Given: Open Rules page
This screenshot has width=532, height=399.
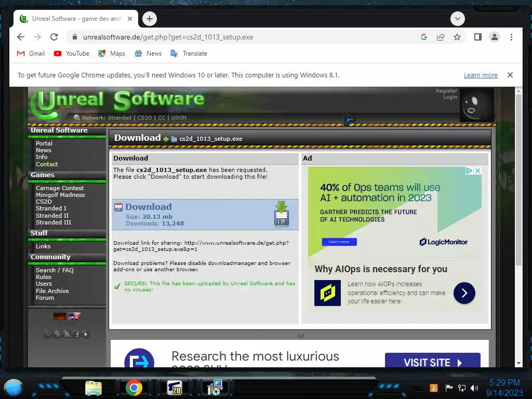Looking at the screenshot, I should point(44,277).
